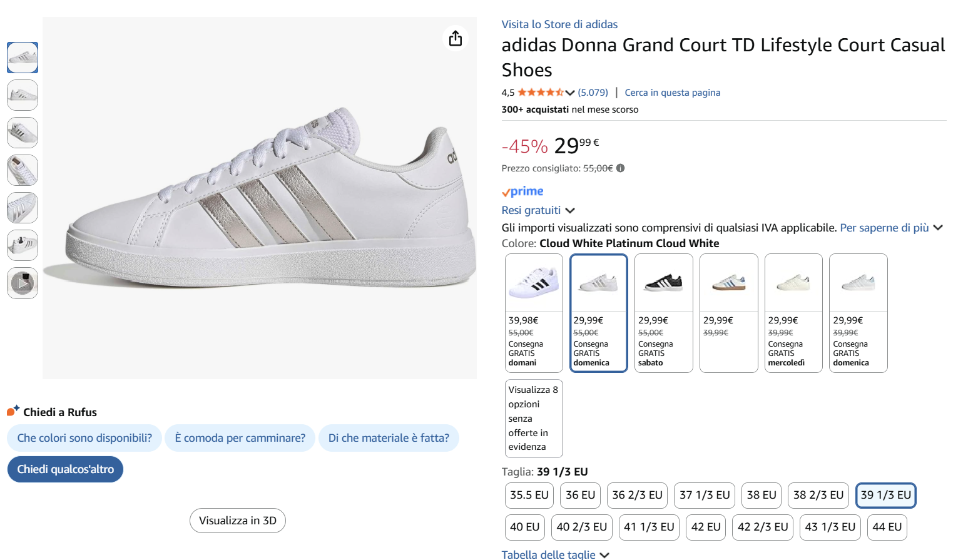Select the black shoe color option
The image size is (973, 560).
663,282
